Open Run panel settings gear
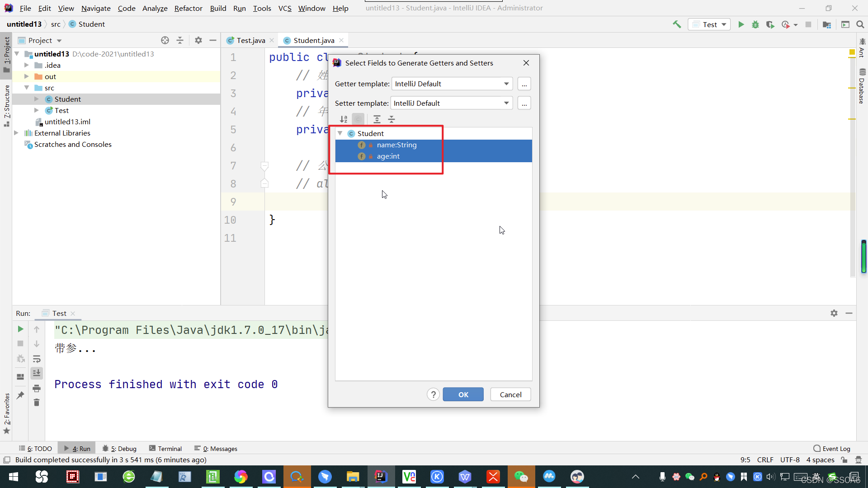The image size is (868, 488). point(834,313)
